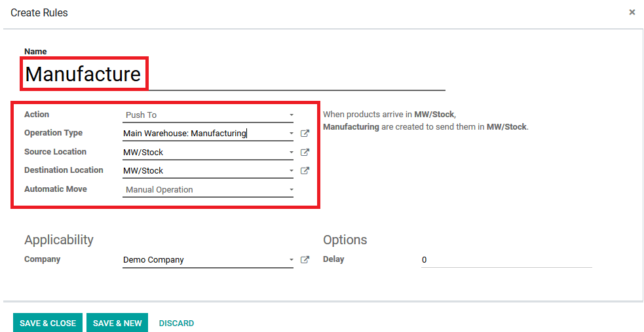The width and height of the screenshot is (644, 332).
Task: Click the Action field label
Action: pyautogui.click(x=37, y=115)
